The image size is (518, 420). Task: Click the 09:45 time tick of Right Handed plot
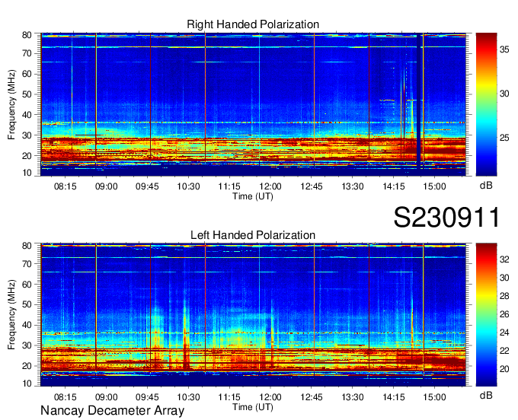click(147, 186)
